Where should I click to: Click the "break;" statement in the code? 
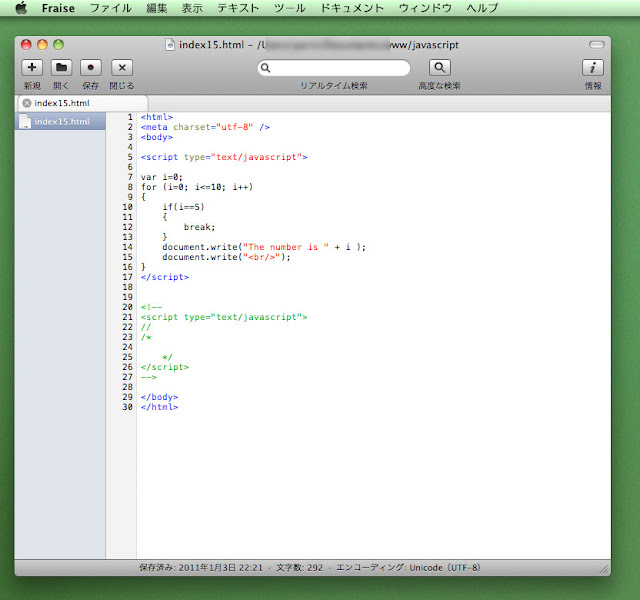point(199,227)
